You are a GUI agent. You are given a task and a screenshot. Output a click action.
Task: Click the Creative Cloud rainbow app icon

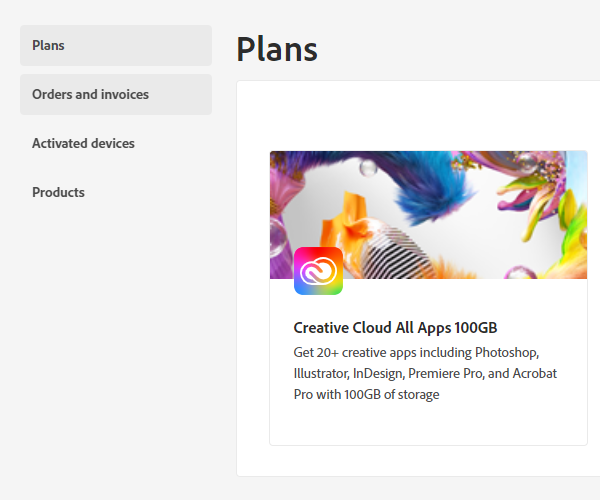[x=318, y=271]
